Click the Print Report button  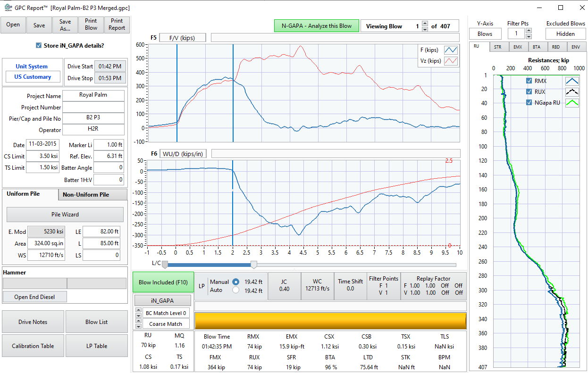(x=117, y=25)
